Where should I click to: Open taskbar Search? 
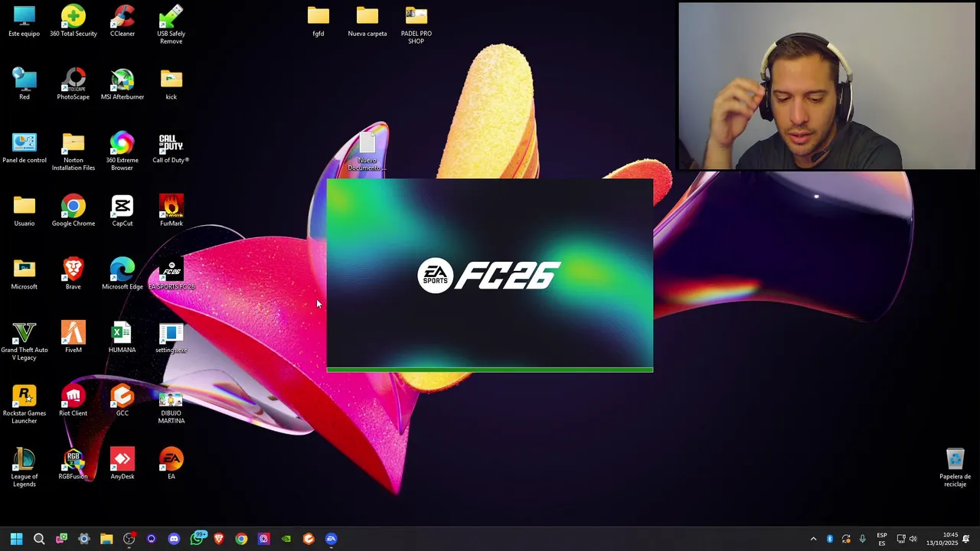tap(39, 539)
